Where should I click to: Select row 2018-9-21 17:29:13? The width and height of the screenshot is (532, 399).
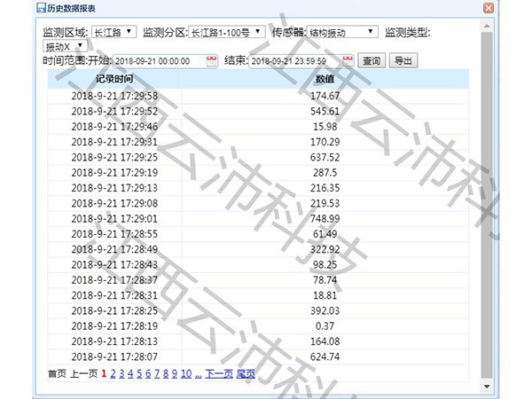(x=258, y=188)
